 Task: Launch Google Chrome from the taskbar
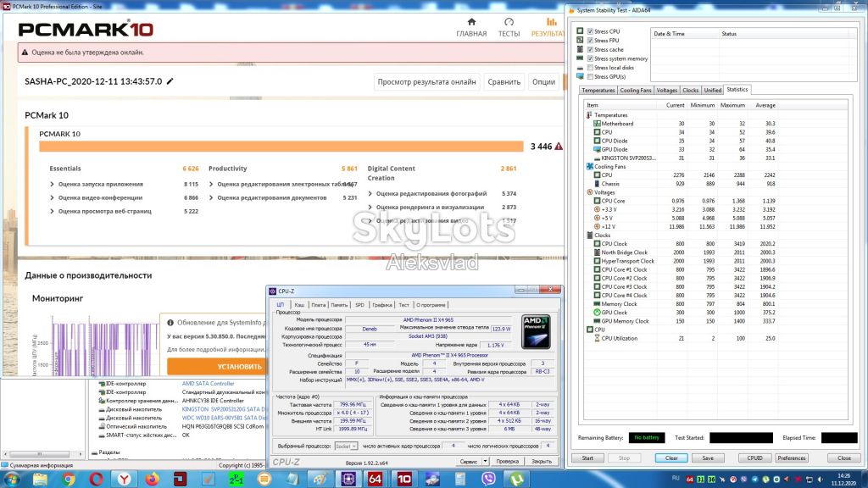pyautogui.click(x=68, y=479)
